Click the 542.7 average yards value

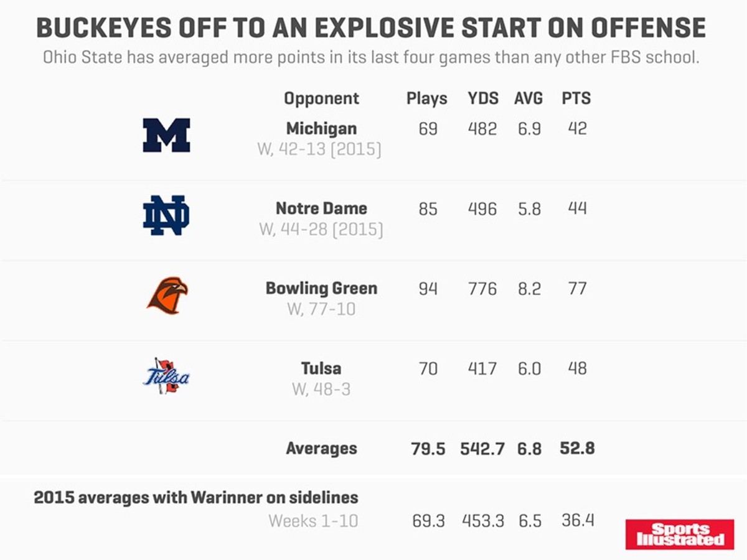(482, 448)
